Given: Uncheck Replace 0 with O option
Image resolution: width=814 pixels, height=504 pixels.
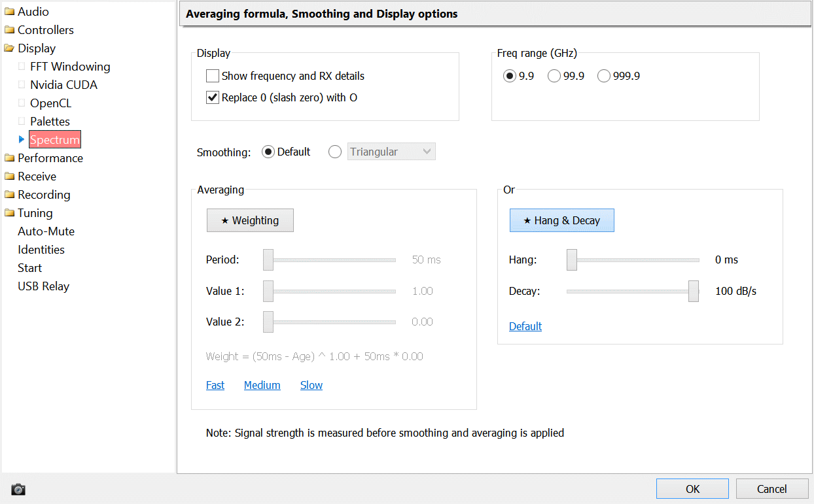Looking at the screenshot, I should pyautogui.click(x=213, y=97).
